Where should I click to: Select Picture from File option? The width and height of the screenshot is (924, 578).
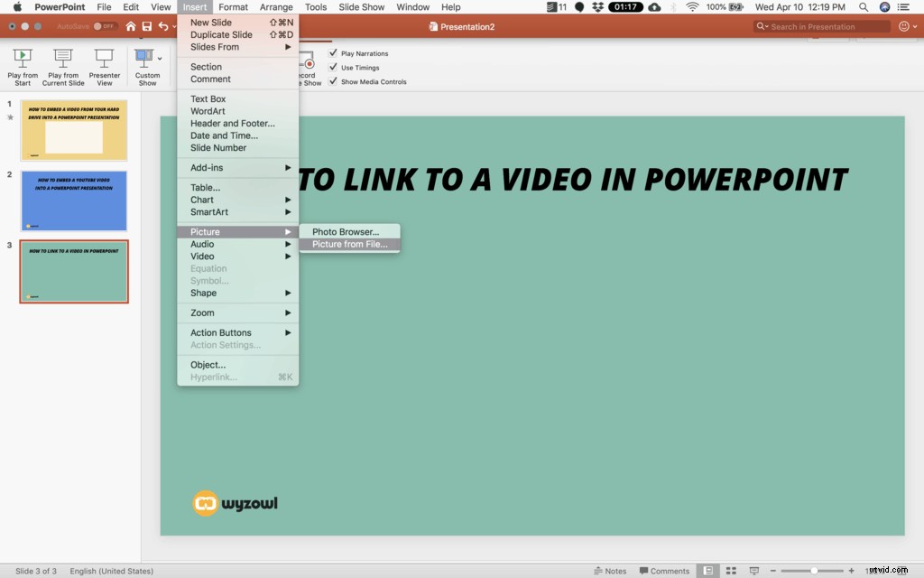pos(350,243)
